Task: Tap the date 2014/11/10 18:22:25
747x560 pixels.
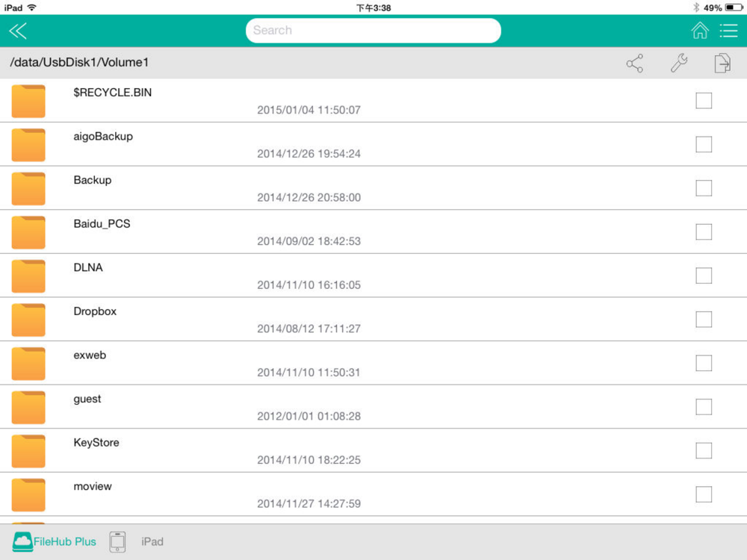Action: [309, 461]
